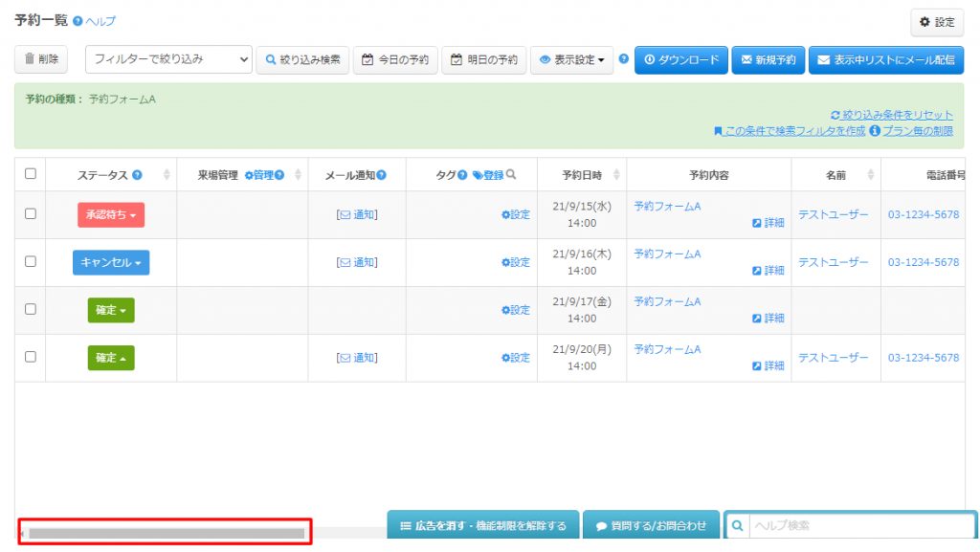Toggle the select-all checkbox in table header
This screenshot has height=552, width=980.
[31, 174]
